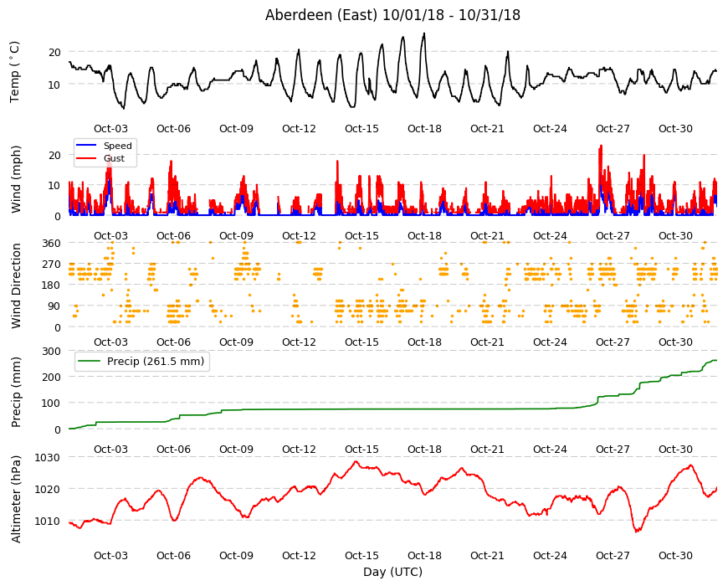
Task: Click the 360 wind direction tick label
Action: coord(52,244)
